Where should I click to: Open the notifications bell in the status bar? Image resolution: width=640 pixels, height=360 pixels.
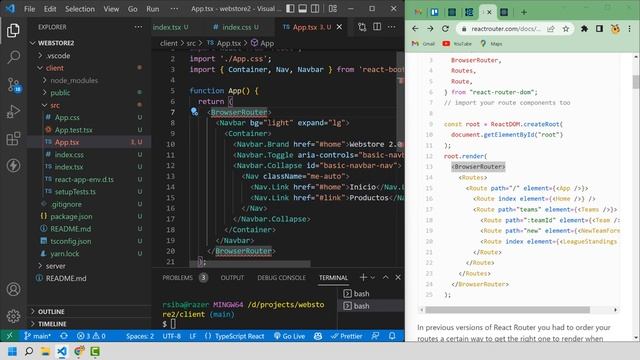(392, 336)
